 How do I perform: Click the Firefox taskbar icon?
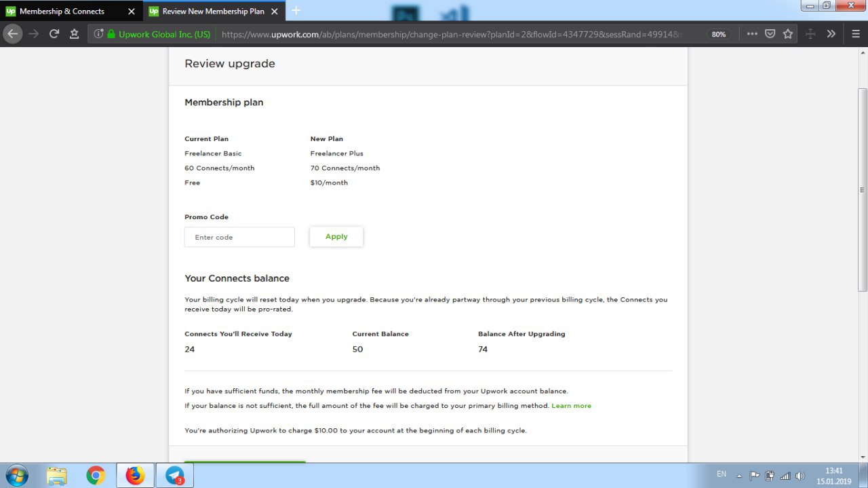coord(135,476)
